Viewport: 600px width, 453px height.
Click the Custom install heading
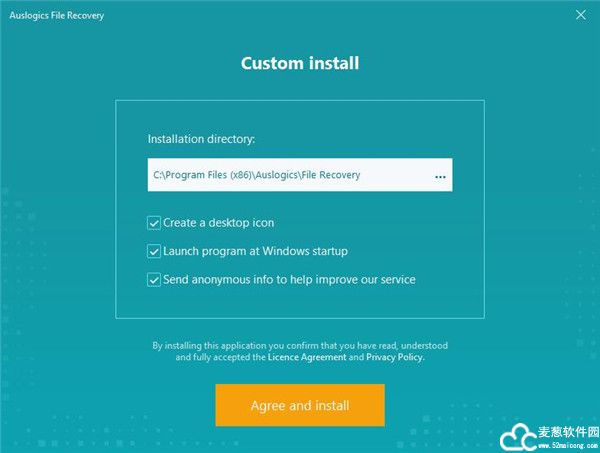(x=300, y=63)
